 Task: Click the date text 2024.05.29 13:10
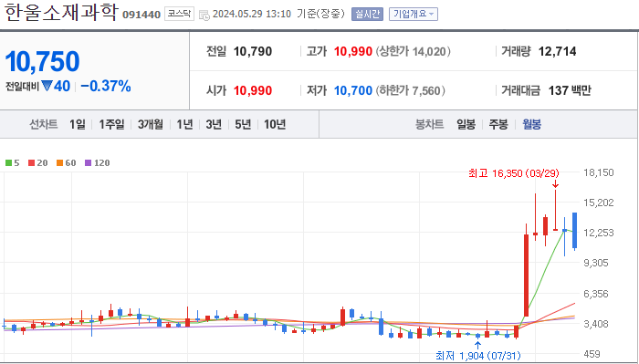[252, 15]
